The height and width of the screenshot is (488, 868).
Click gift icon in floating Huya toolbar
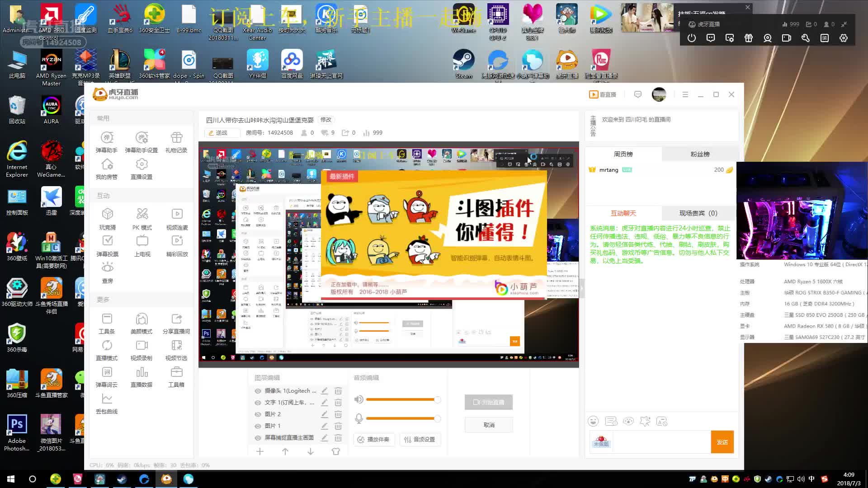[749, 38]
